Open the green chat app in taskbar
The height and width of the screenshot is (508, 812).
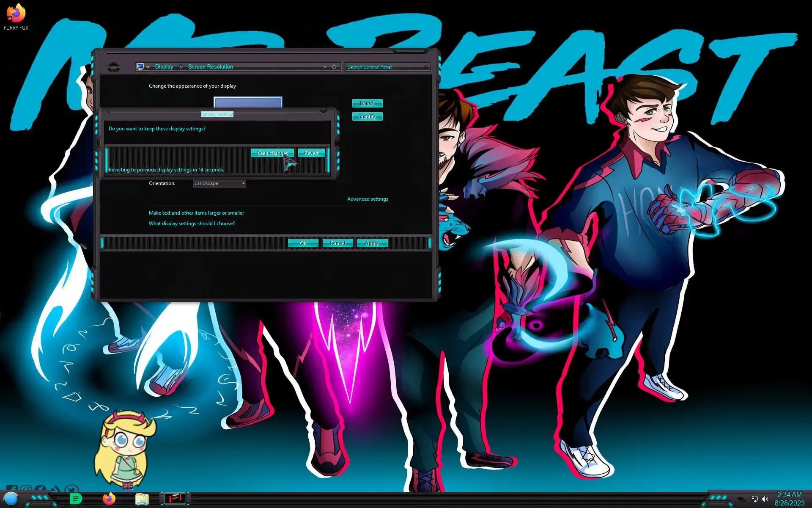[x=76, y=499]
